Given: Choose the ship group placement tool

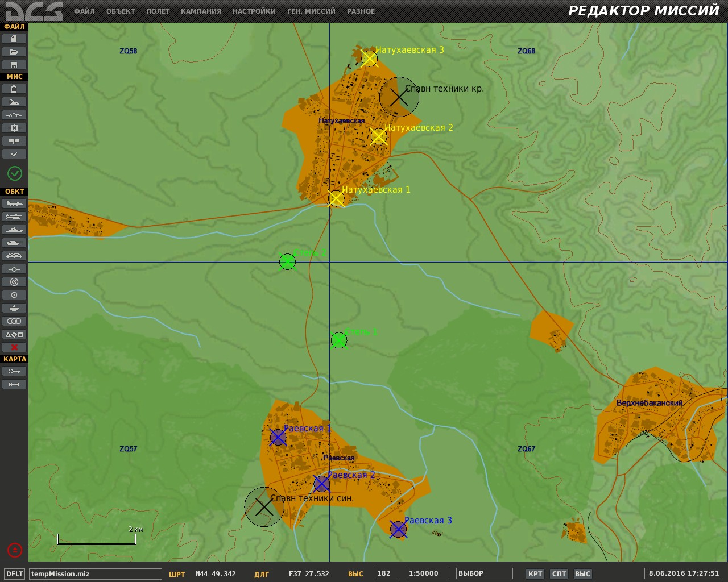Looking at the screenshot, I should [14, 230].
